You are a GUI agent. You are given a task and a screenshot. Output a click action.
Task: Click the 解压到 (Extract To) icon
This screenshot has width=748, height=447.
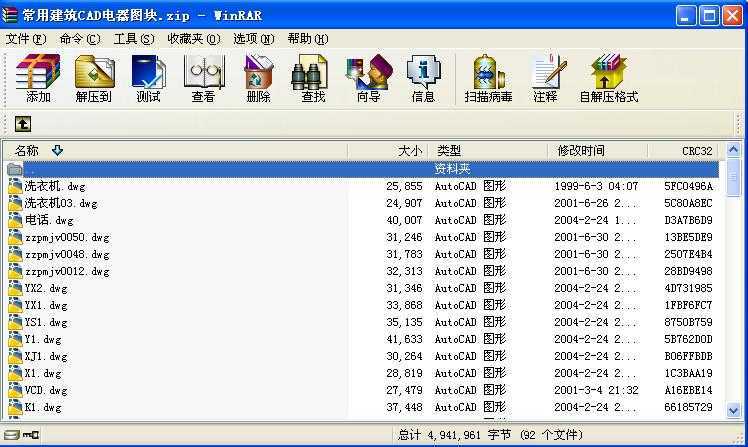pos(93,78)
